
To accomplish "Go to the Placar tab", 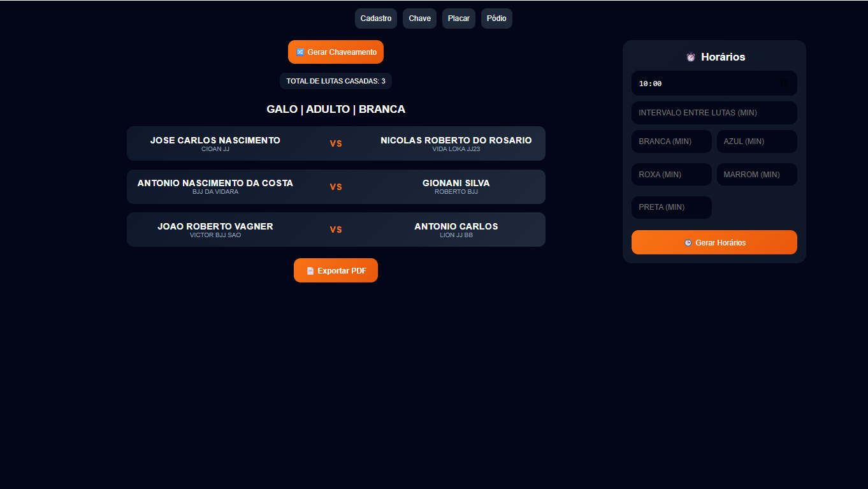I will (459, 18).
